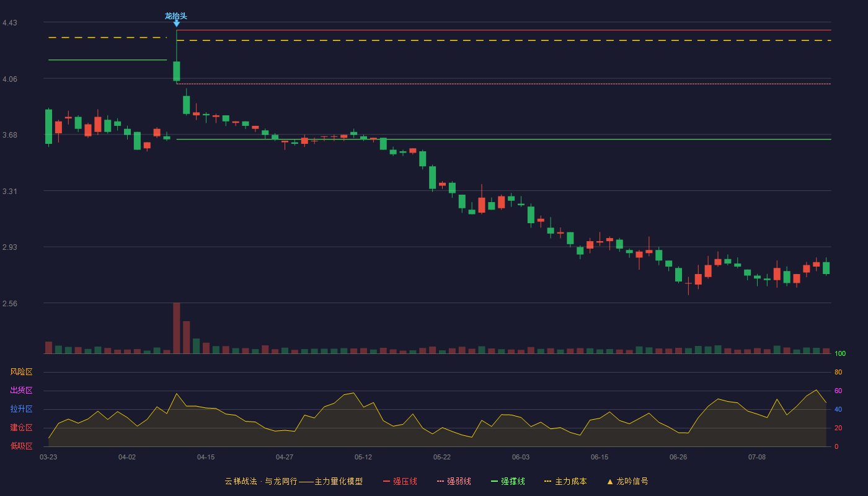868x496 pixels.
Task: Click the 04-02 date label
Action: click(127, 457)
